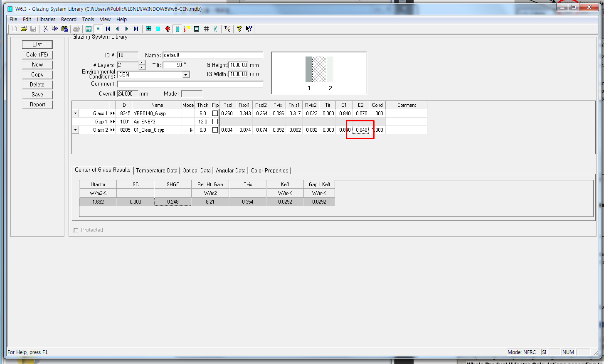
Task: Jump to last record arrow icon
Action: click(136, 29)
